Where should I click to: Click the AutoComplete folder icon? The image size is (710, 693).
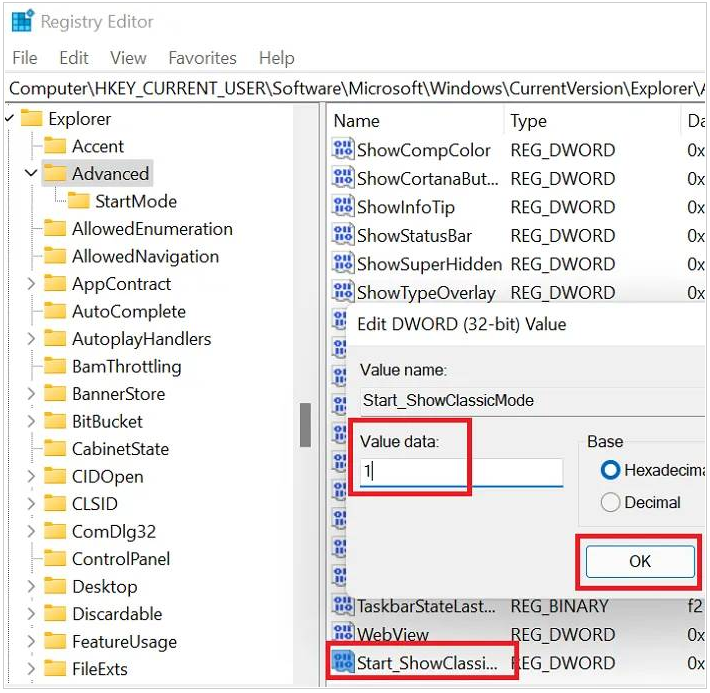tap(55, 312)
